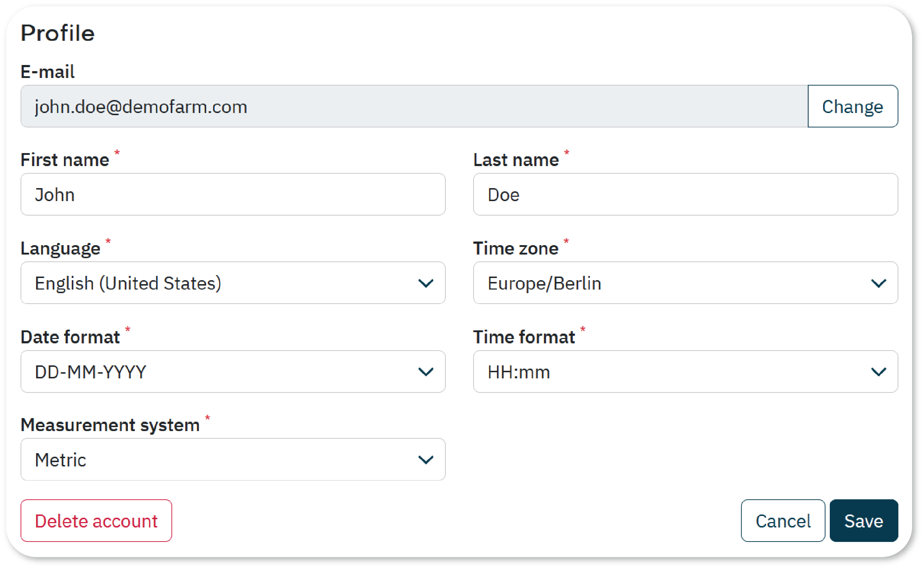Click the Time zone chevron arrow
The width and height of the screenshot is (924, 569).
878,283
